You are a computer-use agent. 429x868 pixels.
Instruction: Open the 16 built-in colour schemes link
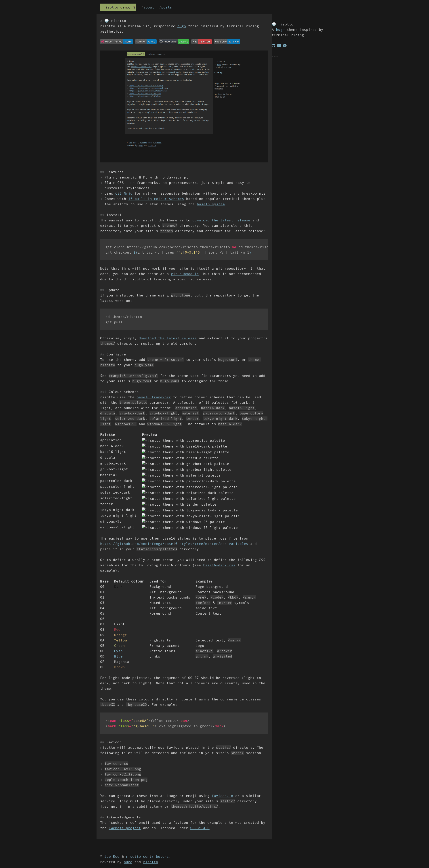156,199
